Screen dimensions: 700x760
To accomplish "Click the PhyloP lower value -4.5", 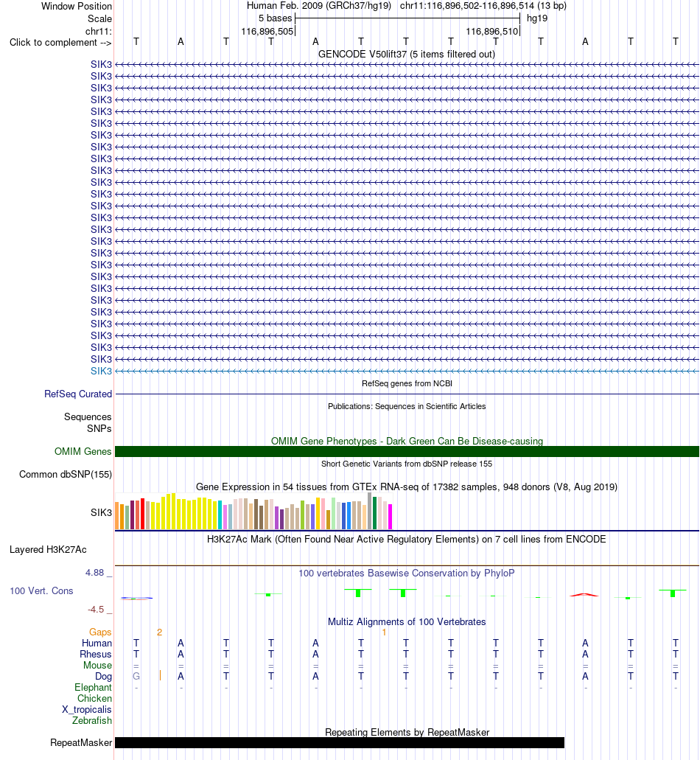I will coord(96,610).
